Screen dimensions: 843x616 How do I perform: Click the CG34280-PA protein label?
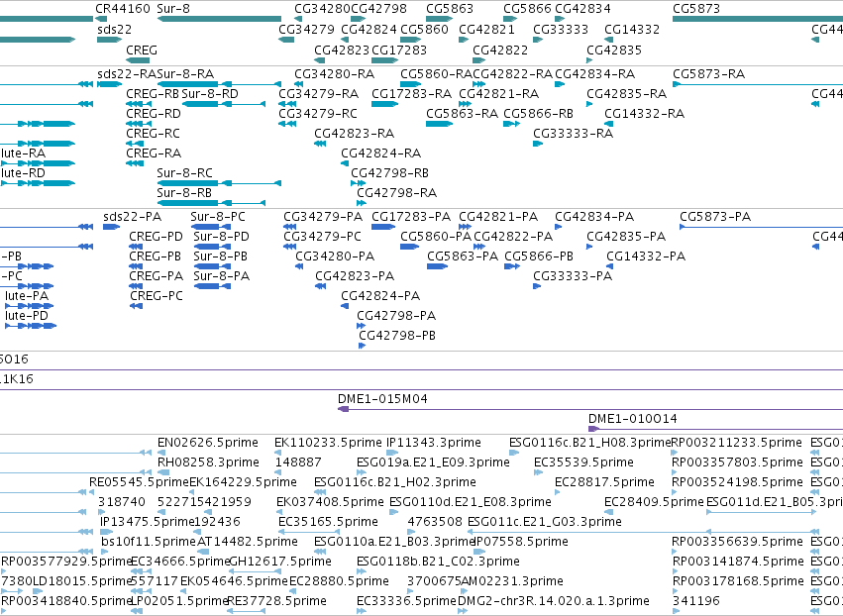pyautogui.click(x=335, y=257)
